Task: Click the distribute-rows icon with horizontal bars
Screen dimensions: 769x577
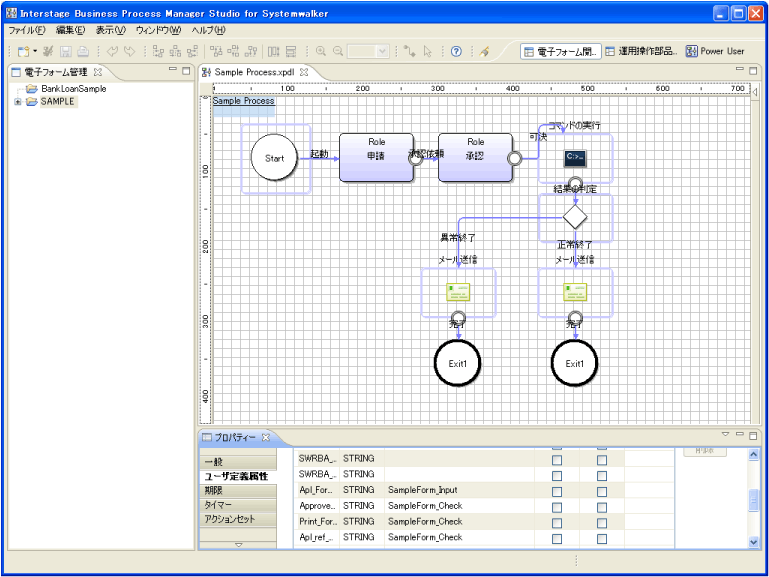Action: tap(291, 51)
